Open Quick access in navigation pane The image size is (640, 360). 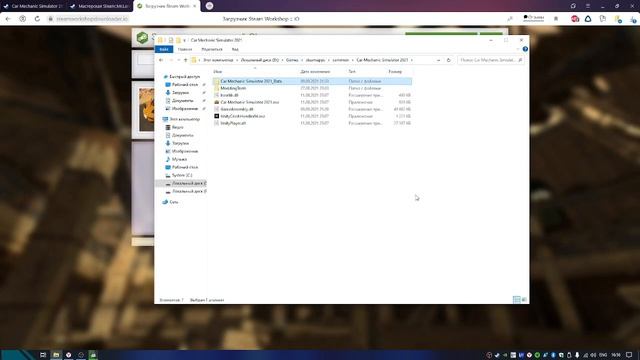(181, 77)
